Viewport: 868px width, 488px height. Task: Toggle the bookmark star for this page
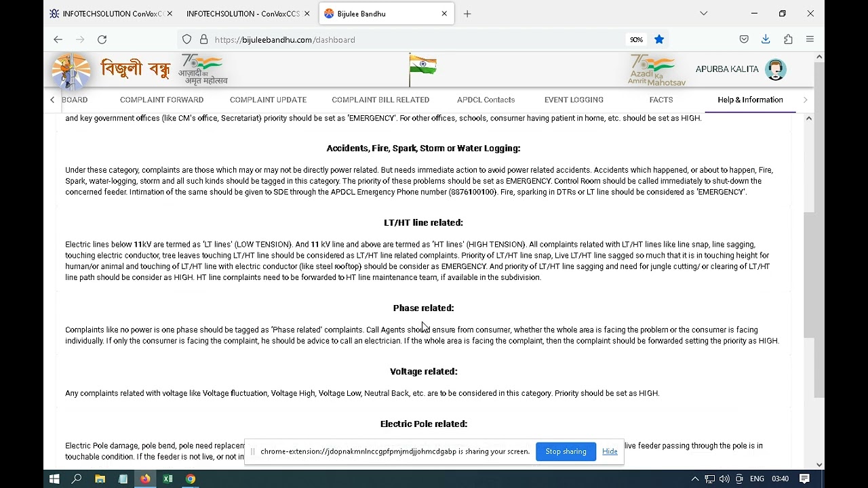[659, 39]
